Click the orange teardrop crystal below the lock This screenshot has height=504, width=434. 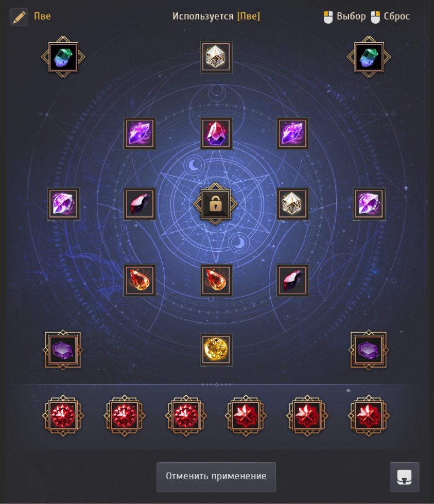216,280
